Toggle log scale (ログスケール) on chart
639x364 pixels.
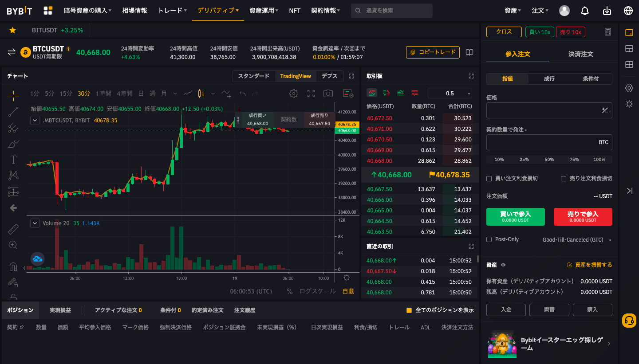pos(317,291)
